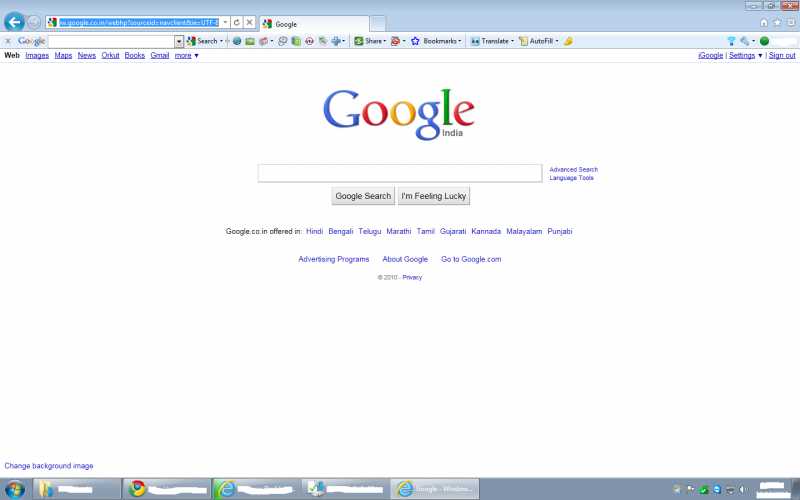Image resolution: width=800 pixels, height=500 pixels.
Task: Open the Windows Start orb
Action: (15, 489)
